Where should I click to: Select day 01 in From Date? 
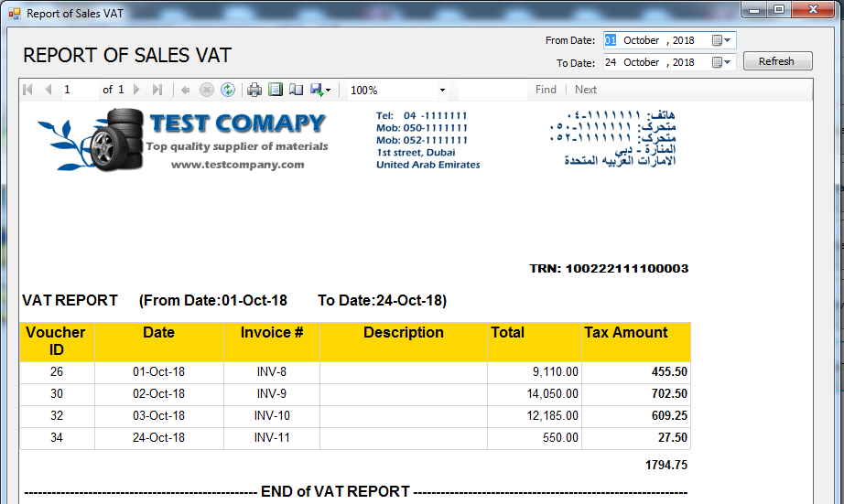611,40
